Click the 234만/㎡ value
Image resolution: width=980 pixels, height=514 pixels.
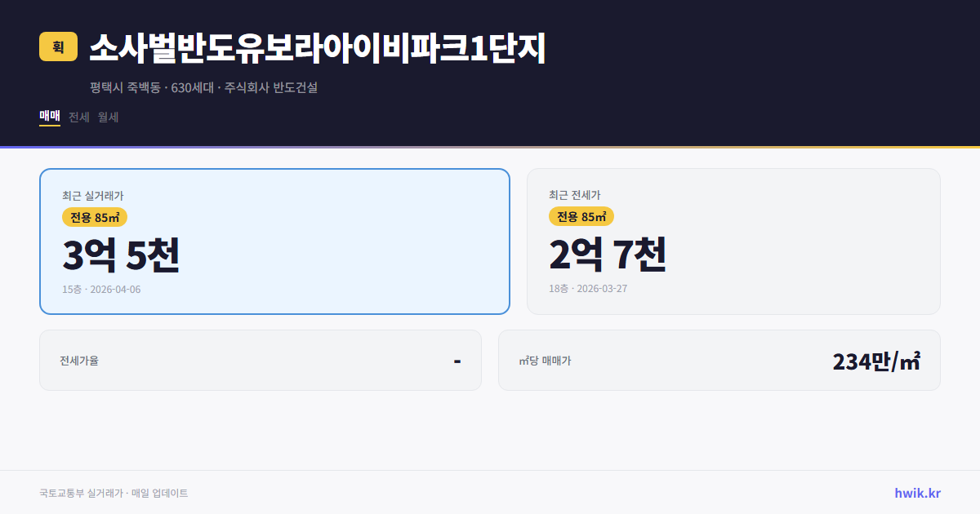pos(878,360)
